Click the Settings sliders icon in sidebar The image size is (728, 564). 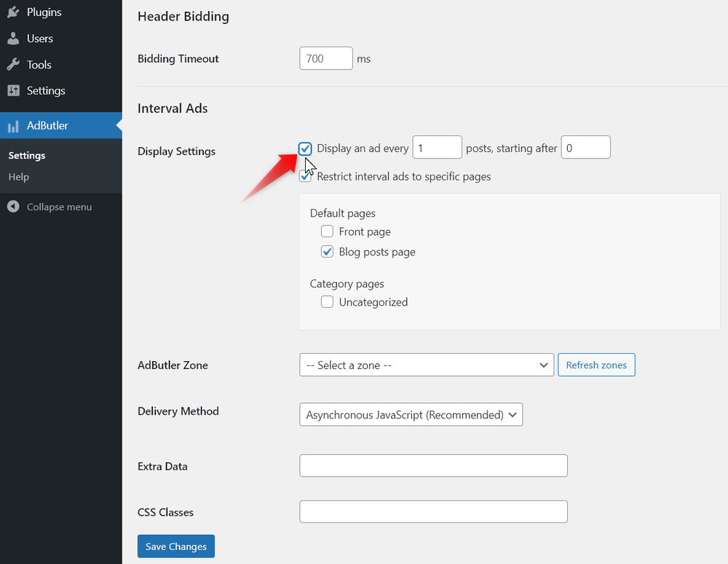point(13,90)
